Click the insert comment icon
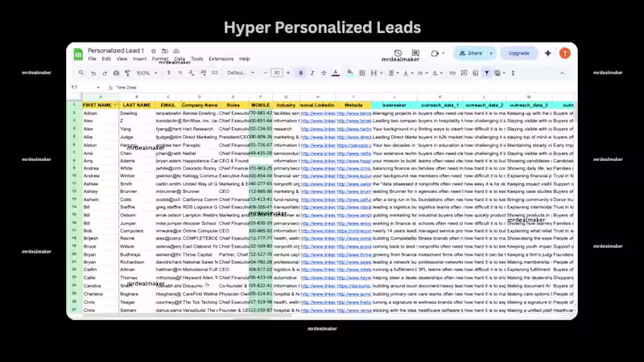This screenshot has width=644, height=362. pyautogui.click(x=464, y=73)
